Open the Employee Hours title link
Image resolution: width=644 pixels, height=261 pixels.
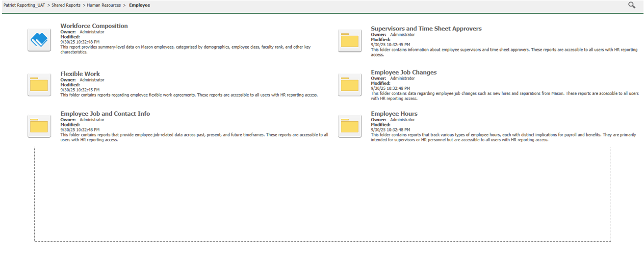394,114
